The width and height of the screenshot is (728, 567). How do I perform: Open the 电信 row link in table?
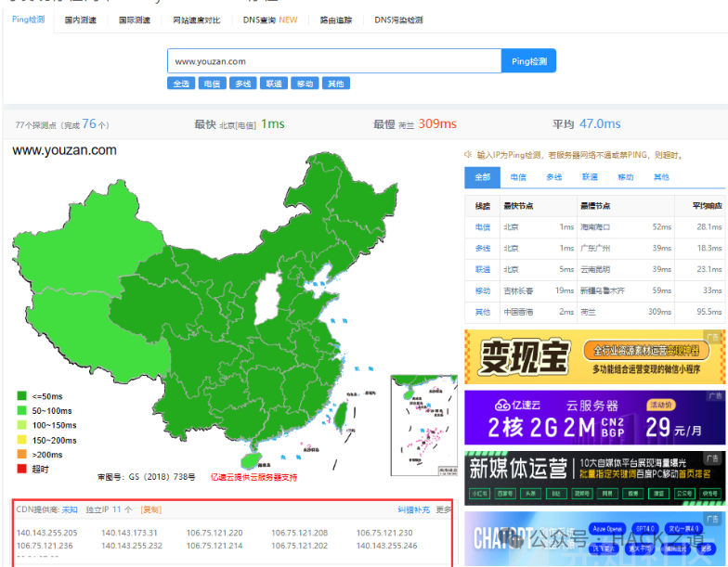pos(483,226)
